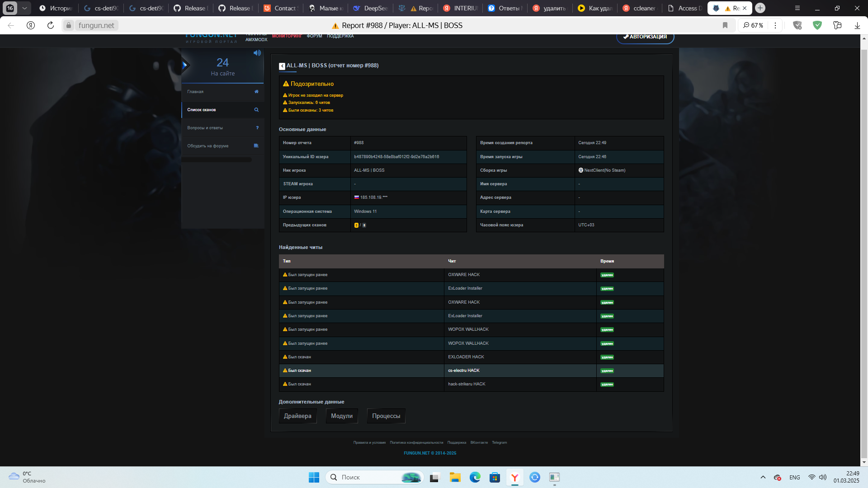Click the lock site info icon
Viewport: 868px width, 488px height.
pos(69,25)
